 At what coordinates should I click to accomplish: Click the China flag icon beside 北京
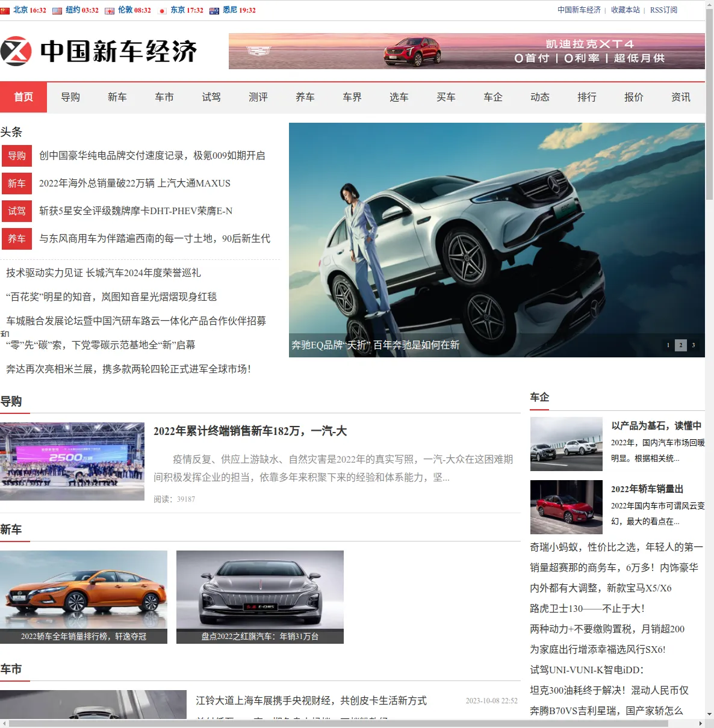[5, 11]
